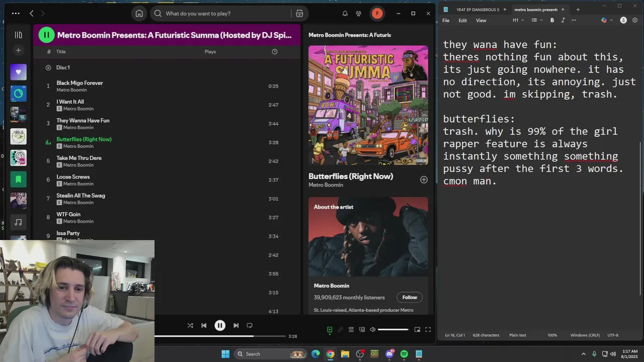Pause playback in the player bar

220,325
